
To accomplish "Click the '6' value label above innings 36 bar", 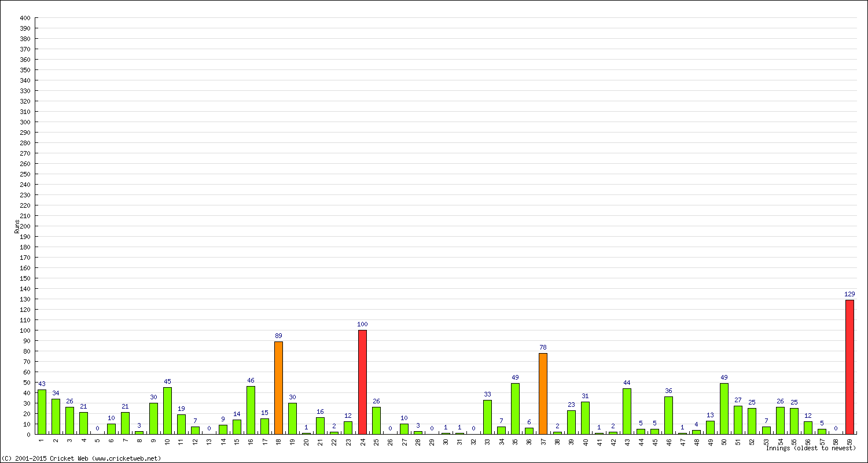I will [529, 422].
